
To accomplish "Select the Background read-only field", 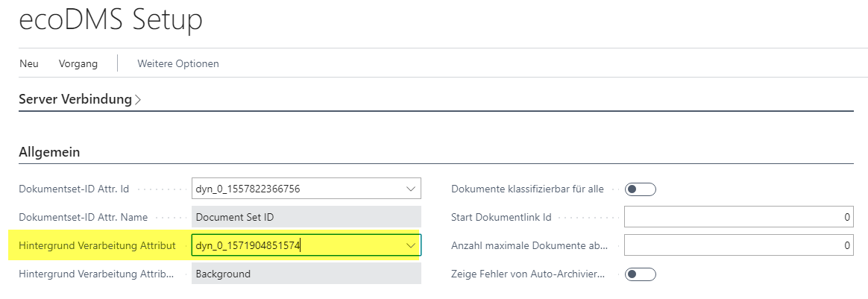I will (x=306, y=274).
